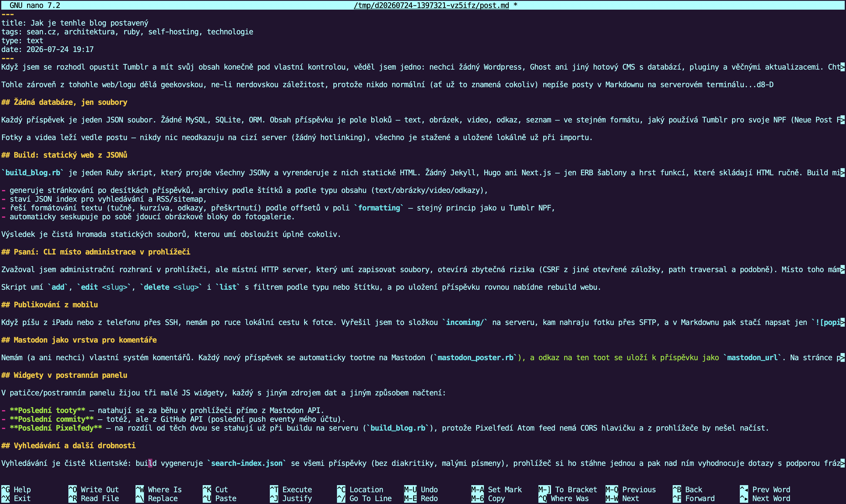Place cursor on the tags front matter line
846x504 pixels.
pos(127,32)
